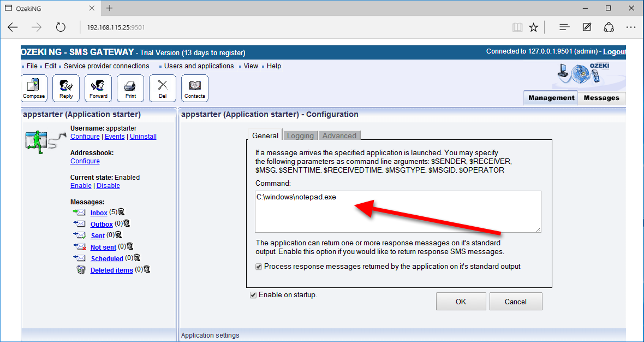Click the Disable state link
The image size is (644, 342).
[x=108, y=186]
